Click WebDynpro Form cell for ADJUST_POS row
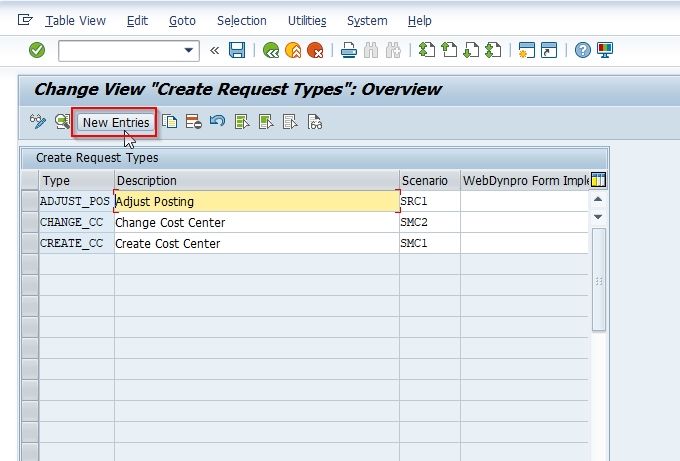 pos(524,201)
